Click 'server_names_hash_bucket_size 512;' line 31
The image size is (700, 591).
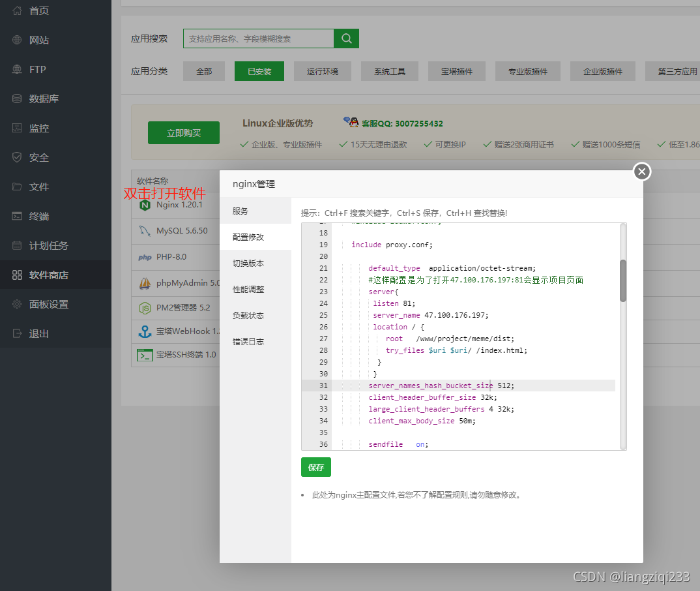441,386
